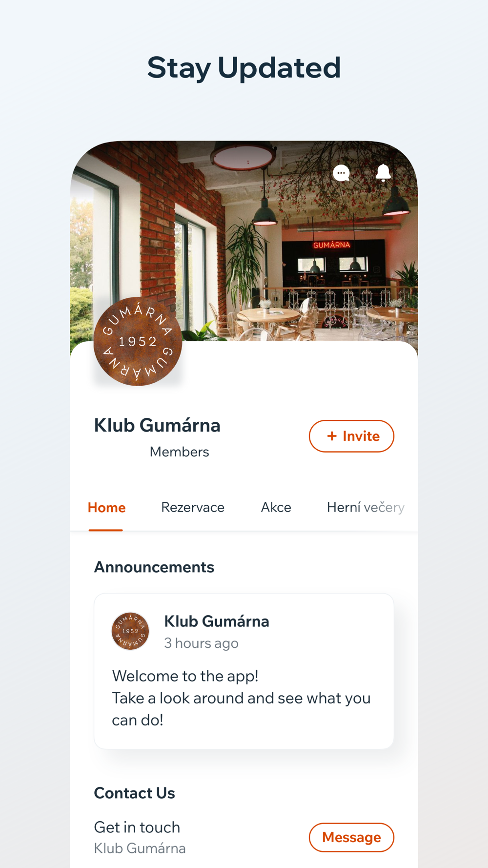This screenshot has width=488, height=868.
Task: Tap the 3 hours ago timestamp
Action: click(201, 643)
